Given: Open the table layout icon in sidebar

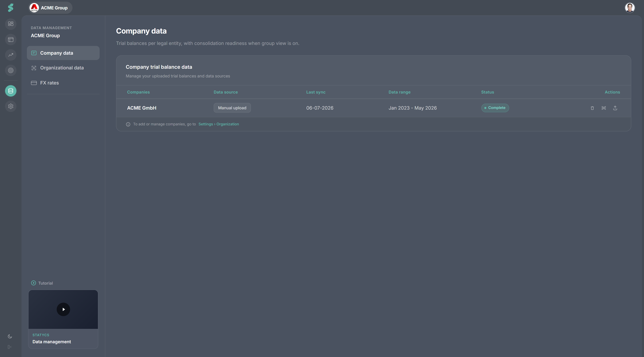Looking at the screenshot, I should tap(11, 40).
